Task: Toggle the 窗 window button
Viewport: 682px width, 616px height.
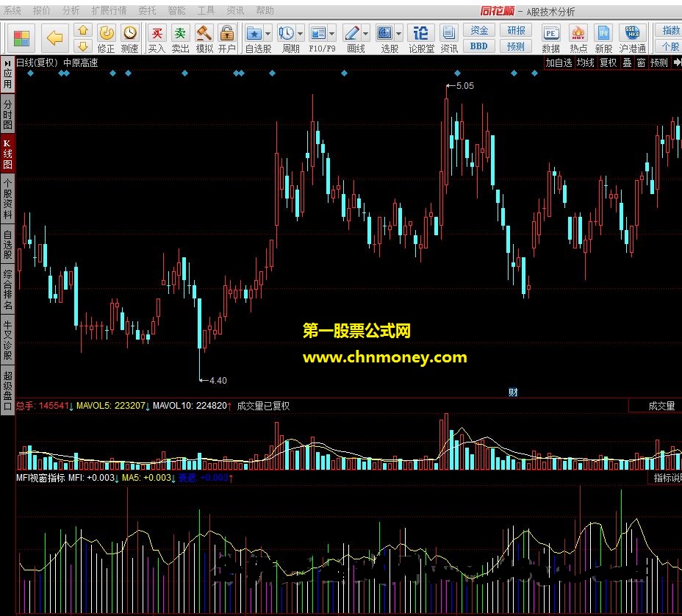Action: point(641,62)
